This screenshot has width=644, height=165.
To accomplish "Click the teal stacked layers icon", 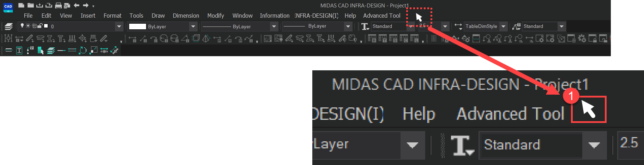I will (51, 51).
